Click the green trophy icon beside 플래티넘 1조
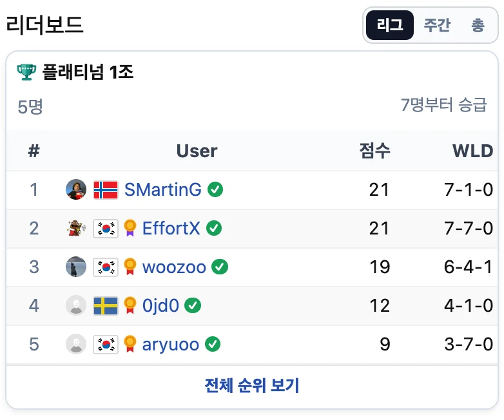 click(x=26, y=72)
